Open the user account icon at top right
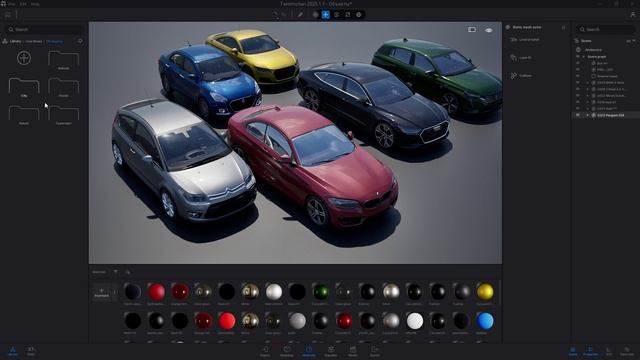 point(633,15)
